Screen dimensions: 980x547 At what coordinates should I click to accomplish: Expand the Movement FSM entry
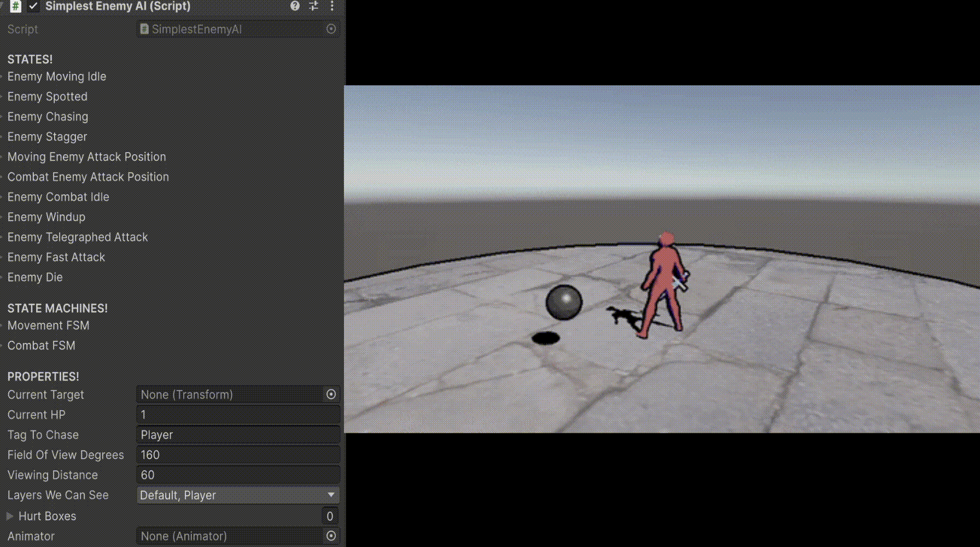(x=3, y=325)
